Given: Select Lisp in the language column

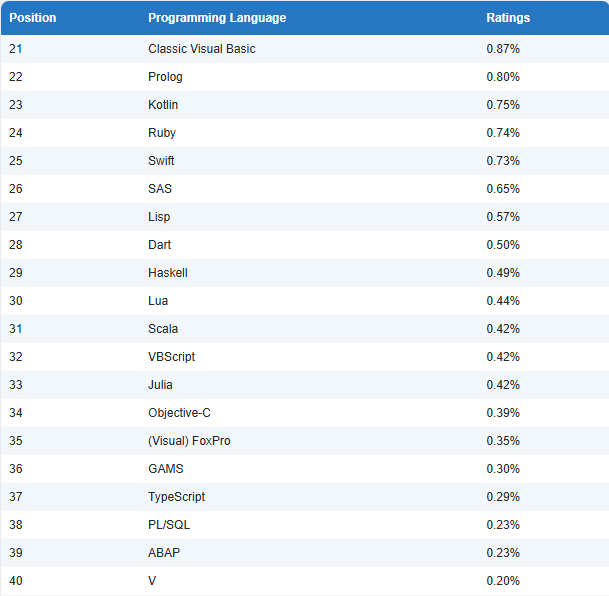Looking at the screenshot, I should tap(159, 217).
